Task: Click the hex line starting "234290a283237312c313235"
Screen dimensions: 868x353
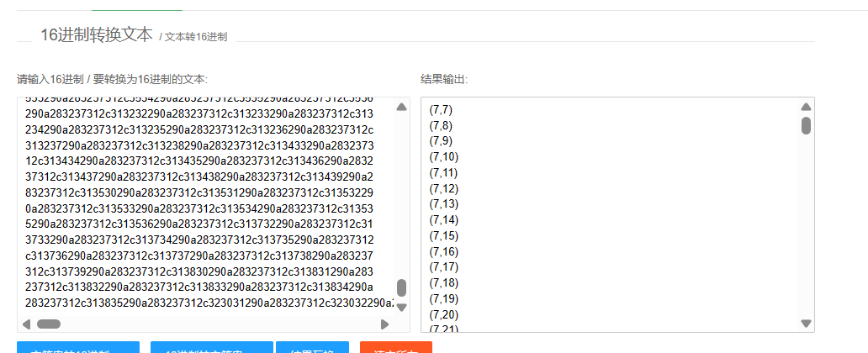Action: pos(199,130)
